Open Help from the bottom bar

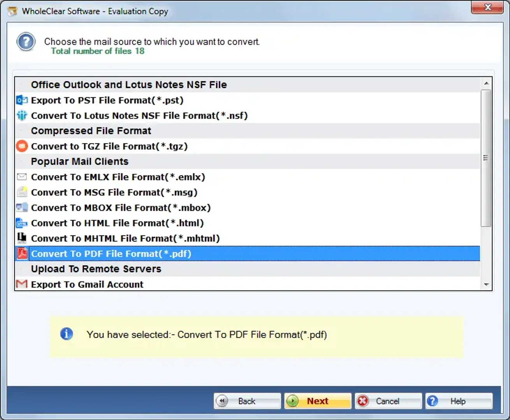pyautogui.click(x=458, y=401)
